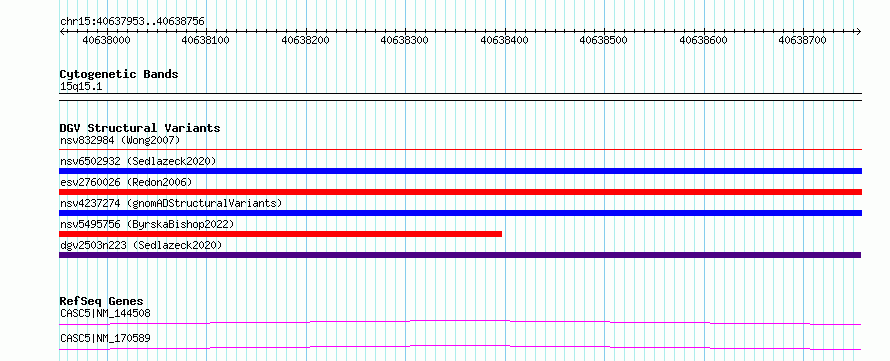Click the magenta CASC5|NM_144508 transcript line
This screenshot has width=890, height=361.
point(460,322)
